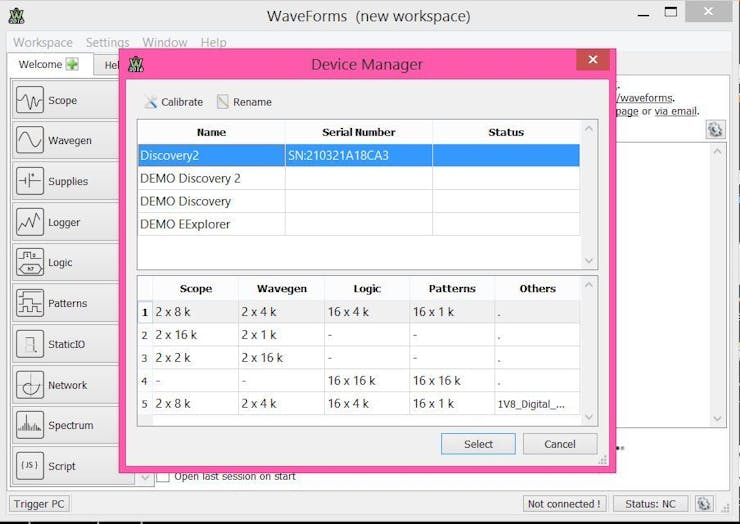Click the Logic column header in configurations
Screen dimensions: 740x524
tap(367, 288)
